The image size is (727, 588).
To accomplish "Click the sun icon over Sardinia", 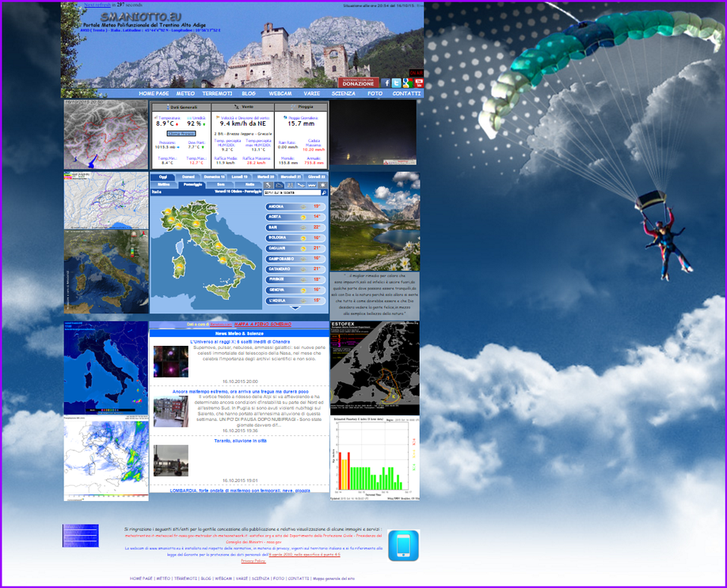I will 178,266.
